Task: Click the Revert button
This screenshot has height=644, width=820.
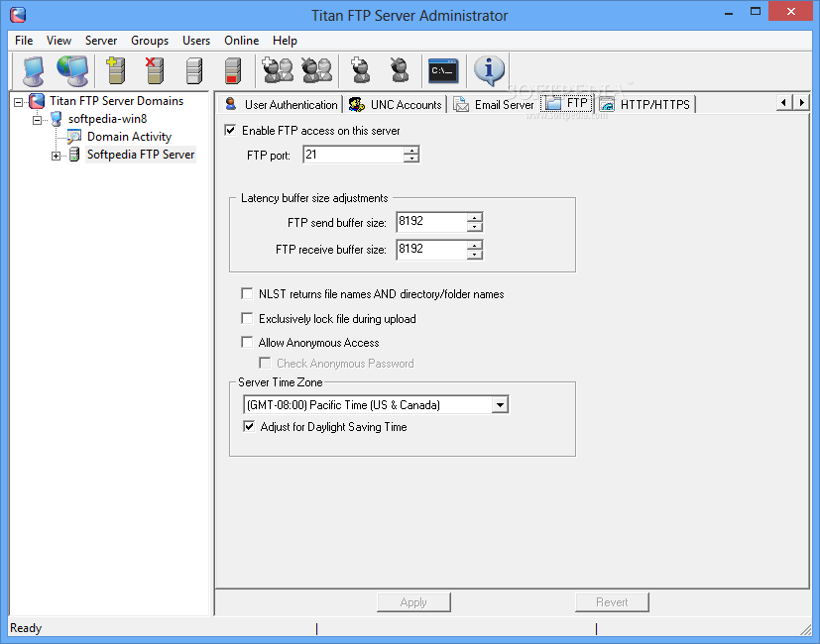Action: pos(612,602)
